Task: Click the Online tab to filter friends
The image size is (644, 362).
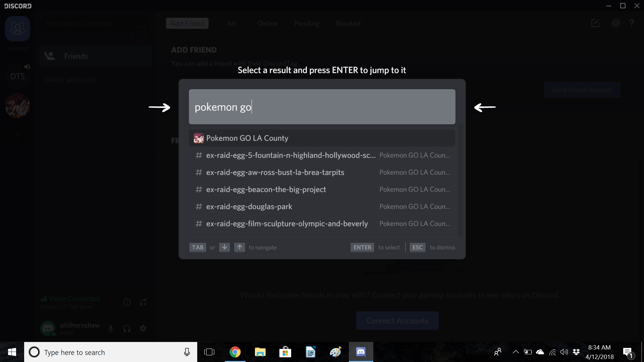Action: pos(268,23)
